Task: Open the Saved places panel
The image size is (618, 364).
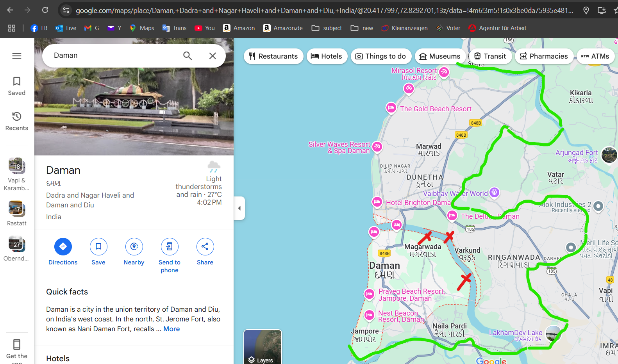Action: pyautogui.click(x=17, y=86)
